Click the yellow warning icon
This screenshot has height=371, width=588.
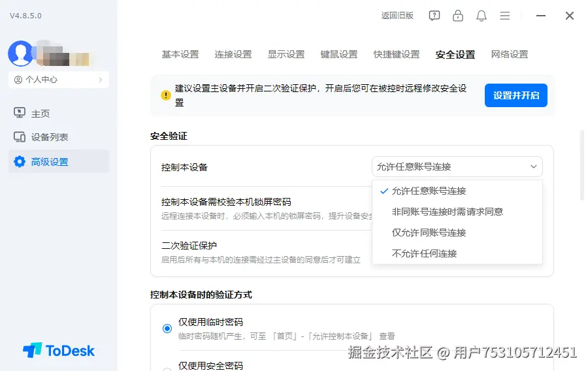[x=166, y=95]
